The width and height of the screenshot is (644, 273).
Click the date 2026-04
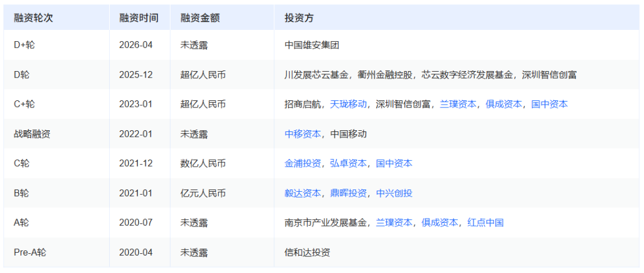tap(136, 45)
